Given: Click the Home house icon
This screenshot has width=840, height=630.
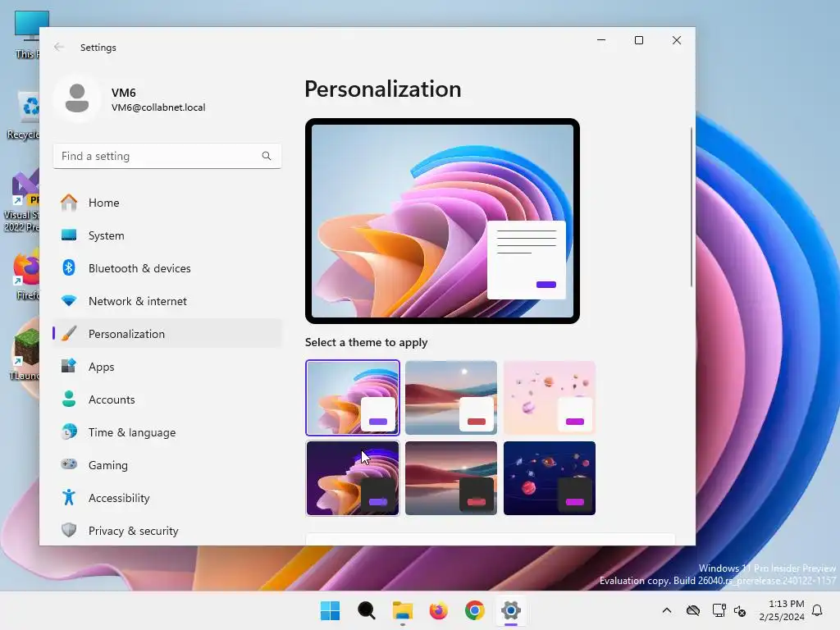Looking at the screenshot, I should 69,202.
